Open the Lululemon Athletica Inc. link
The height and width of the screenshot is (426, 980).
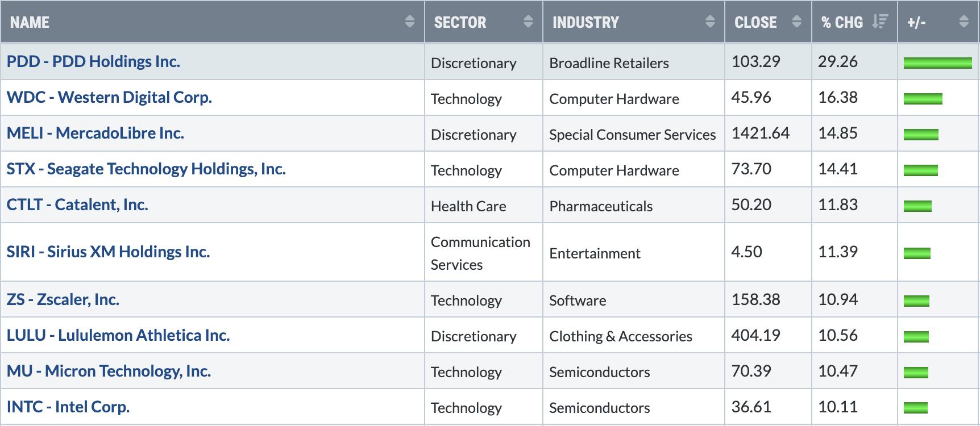118,335
